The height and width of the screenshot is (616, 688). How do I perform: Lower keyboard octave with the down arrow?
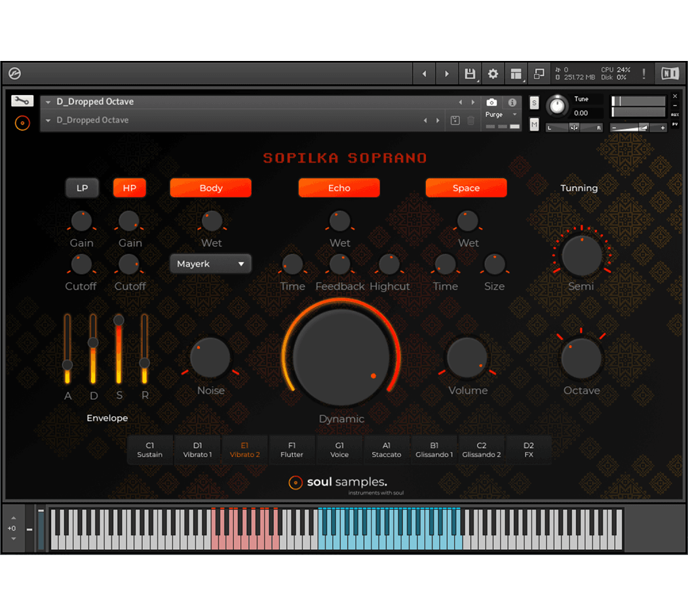click(x=14, y=539)
